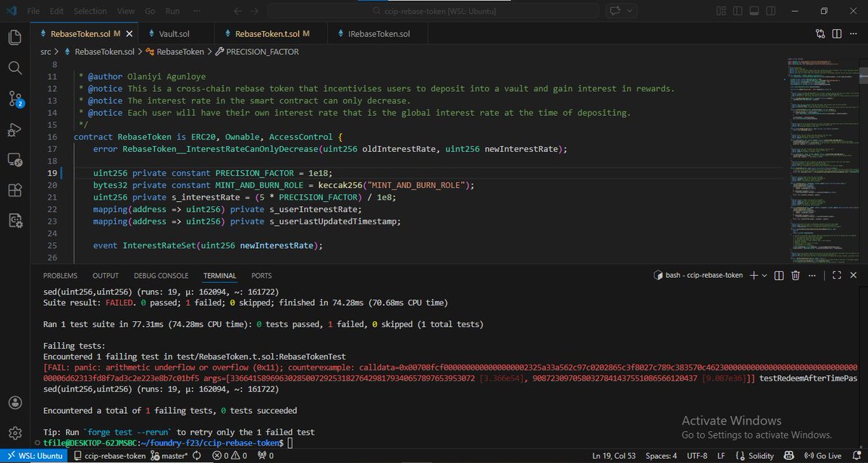Maximize the panel size
The width and height of the screenshot is (868, 463).
pyautogui.click(x=837, y=276)
